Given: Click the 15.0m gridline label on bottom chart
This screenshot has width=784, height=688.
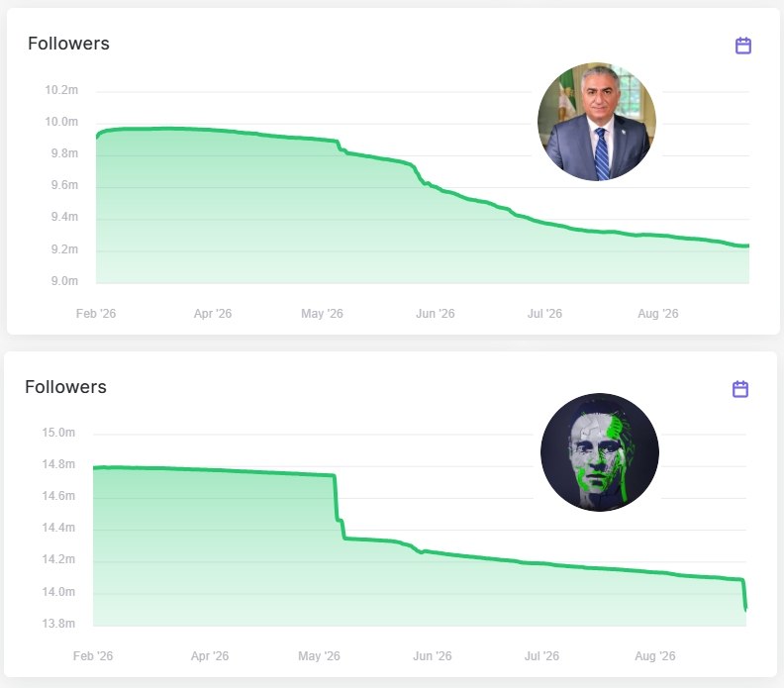Looking at the screenshot, I should [x=58, y=433].
